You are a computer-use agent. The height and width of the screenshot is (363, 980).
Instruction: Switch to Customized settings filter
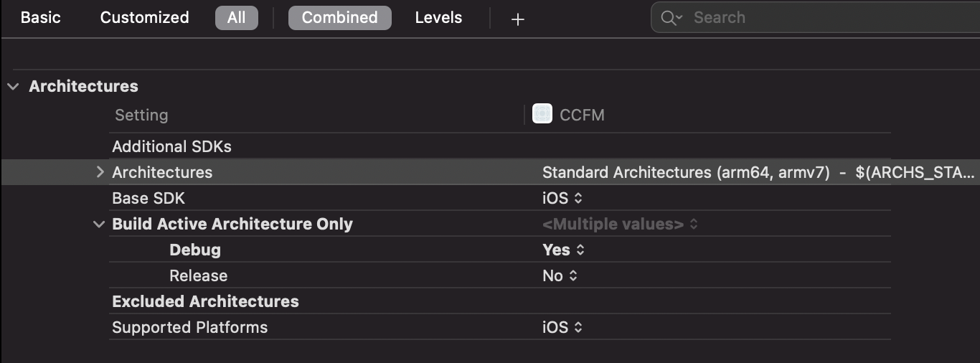[144, 18]
